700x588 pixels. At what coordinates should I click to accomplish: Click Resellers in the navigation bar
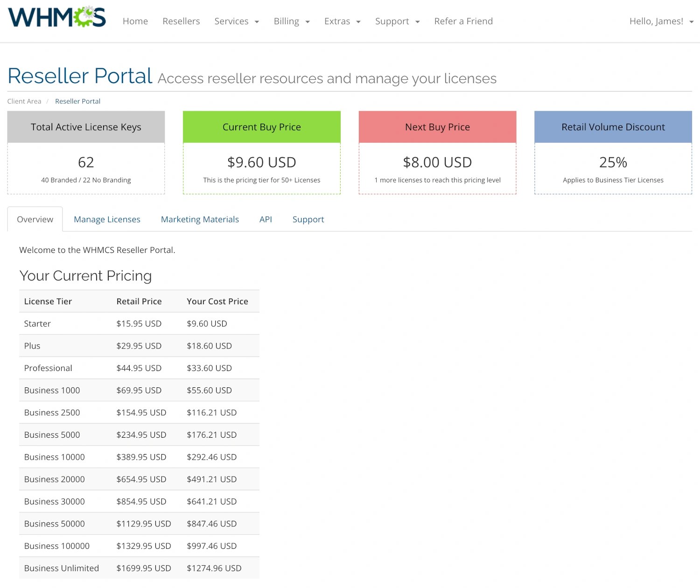pyautogui.click(x=181, y=21)
